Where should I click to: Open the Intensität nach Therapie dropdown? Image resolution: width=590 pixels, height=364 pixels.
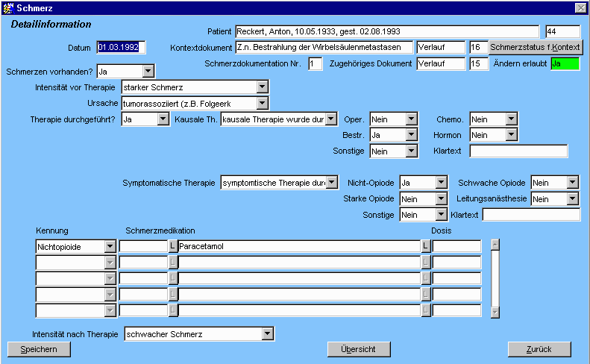pyautogui.click(x=268, y=333)
